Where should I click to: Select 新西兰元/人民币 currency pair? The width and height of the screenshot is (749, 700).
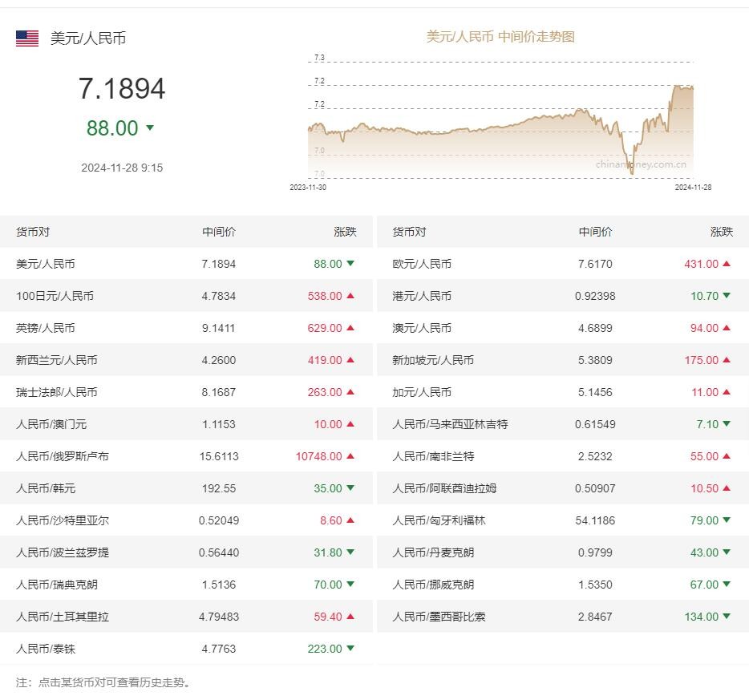tap(57, 360)
